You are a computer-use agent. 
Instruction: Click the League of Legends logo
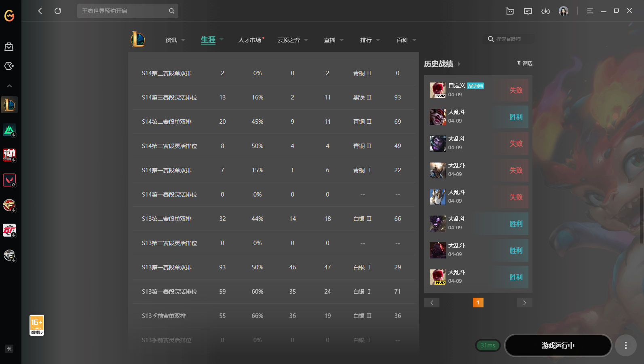pos(138,40)
